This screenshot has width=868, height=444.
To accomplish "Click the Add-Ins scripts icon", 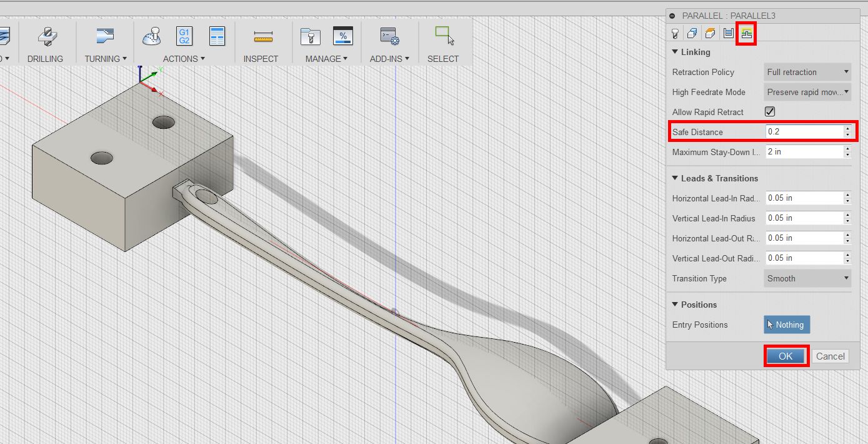I will pos(389,36).
